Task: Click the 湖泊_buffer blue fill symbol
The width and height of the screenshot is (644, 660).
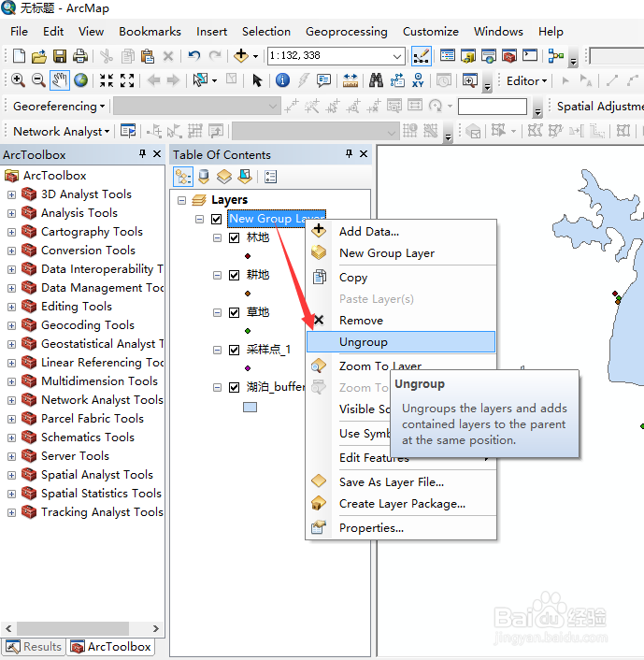Action: [250, 407]
